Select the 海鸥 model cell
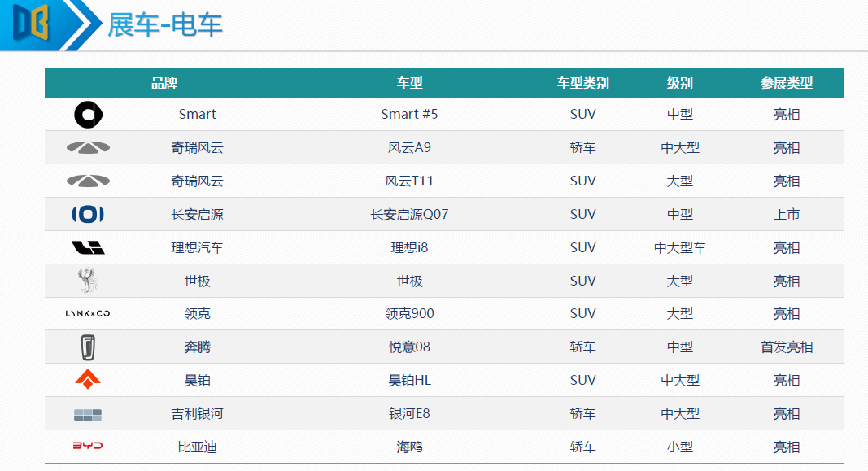 coord(410,447)
